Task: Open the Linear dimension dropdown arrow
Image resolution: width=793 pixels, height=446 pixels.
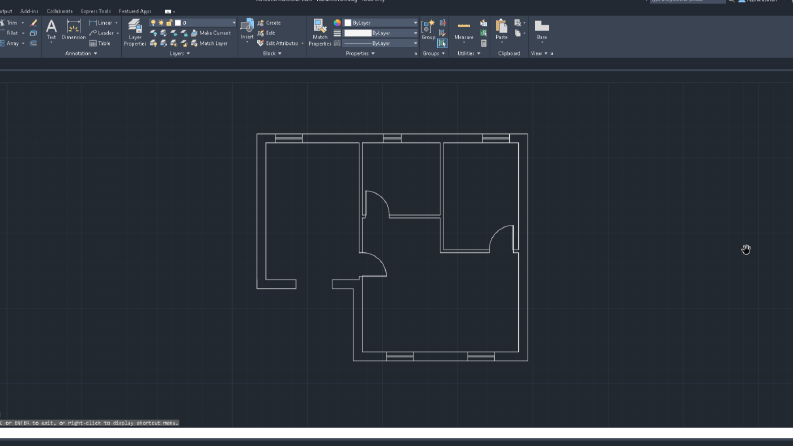Action: click(116, 23)
